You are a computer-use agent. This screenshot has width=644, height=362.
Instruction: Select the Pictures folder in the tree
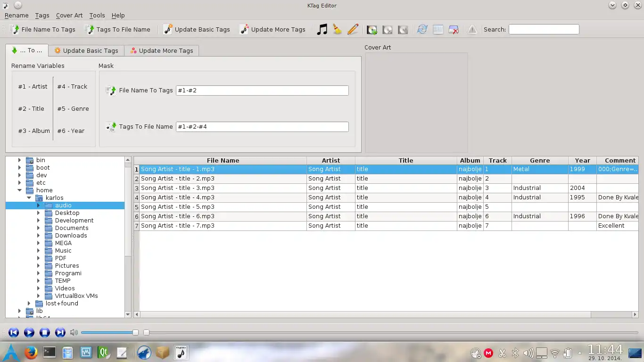tap(67, 266)
